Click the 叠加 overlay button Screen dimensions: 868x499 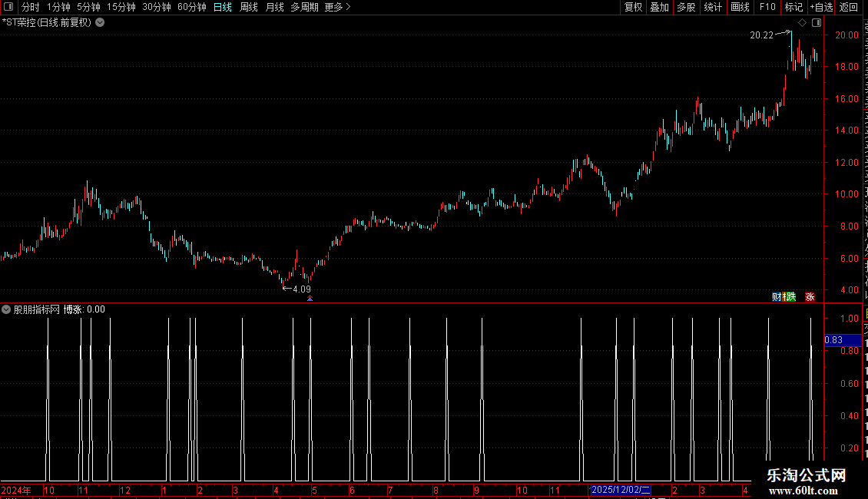659,7
